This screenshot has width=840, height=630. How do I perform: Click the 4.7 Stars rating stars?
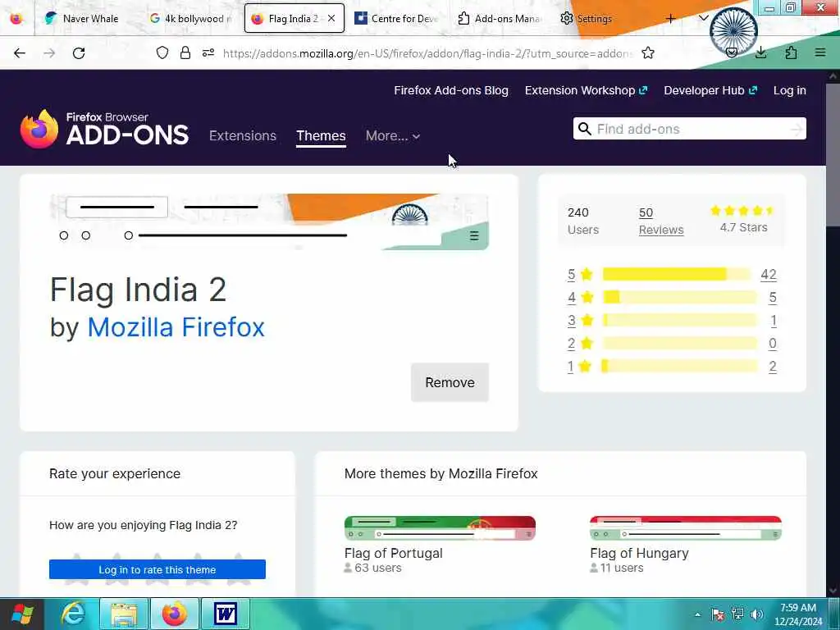point(742,211)
